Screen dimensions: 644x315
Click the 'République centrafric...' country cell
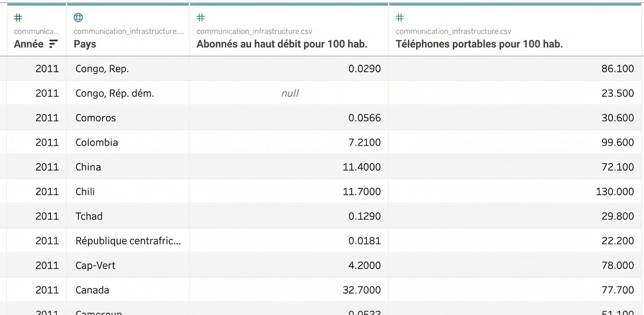pyautogui.click(x=128, y=241)
